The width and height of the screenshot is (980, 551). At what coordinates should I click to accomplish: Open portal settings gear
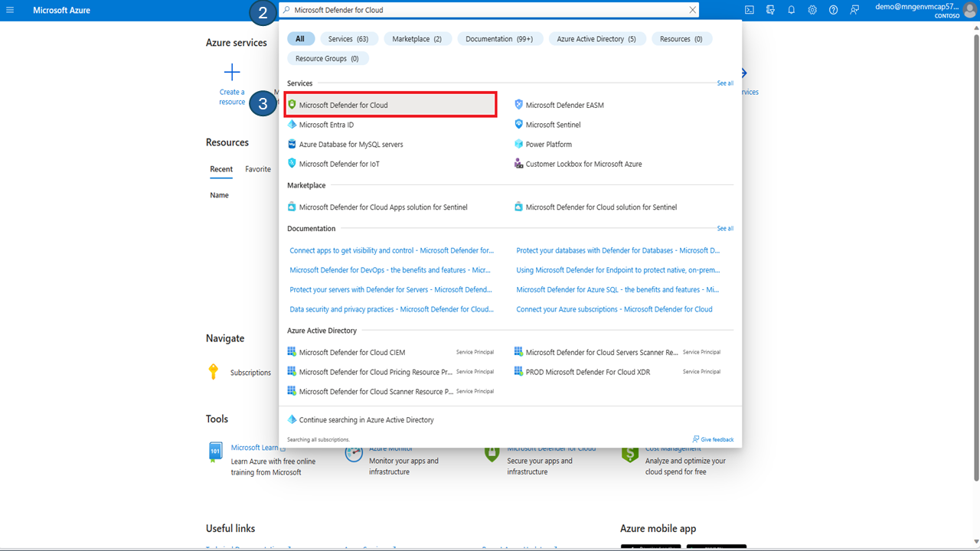[x=812, y=10]
